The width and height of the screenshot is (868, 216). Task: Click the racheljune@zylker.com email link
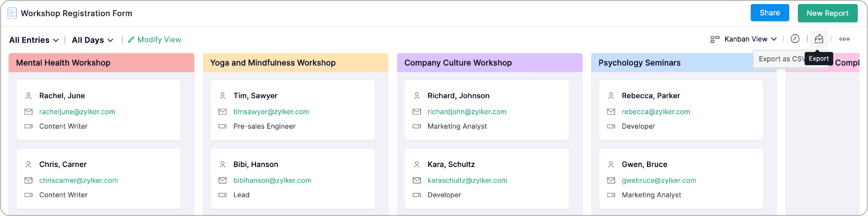[x=77, y=112]
